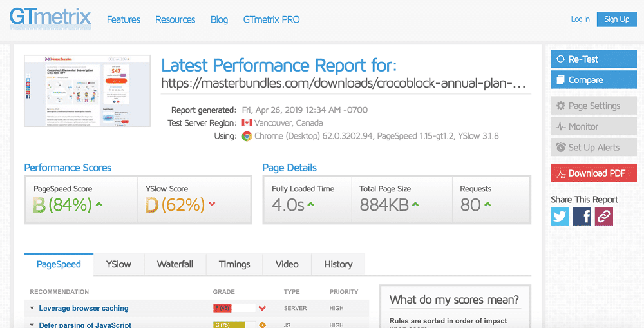
Task: Click the 4.0s loaded time value
Action: pyautogui.click(x=288, y=206)
